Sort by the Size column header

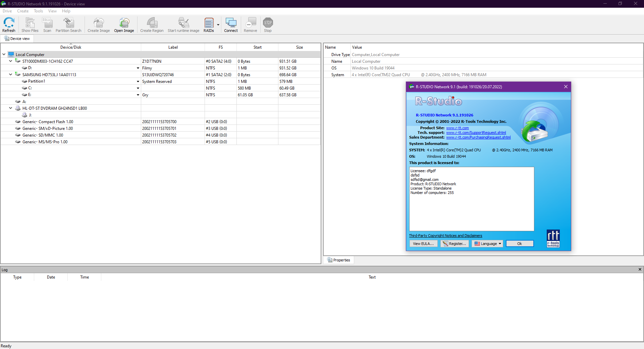(300, 47)
